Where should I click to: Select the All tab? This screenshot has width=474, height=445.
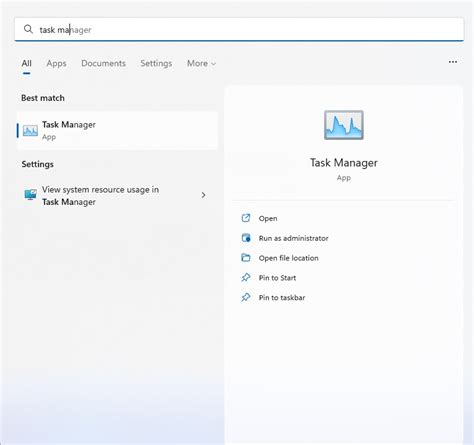[27, 63]
